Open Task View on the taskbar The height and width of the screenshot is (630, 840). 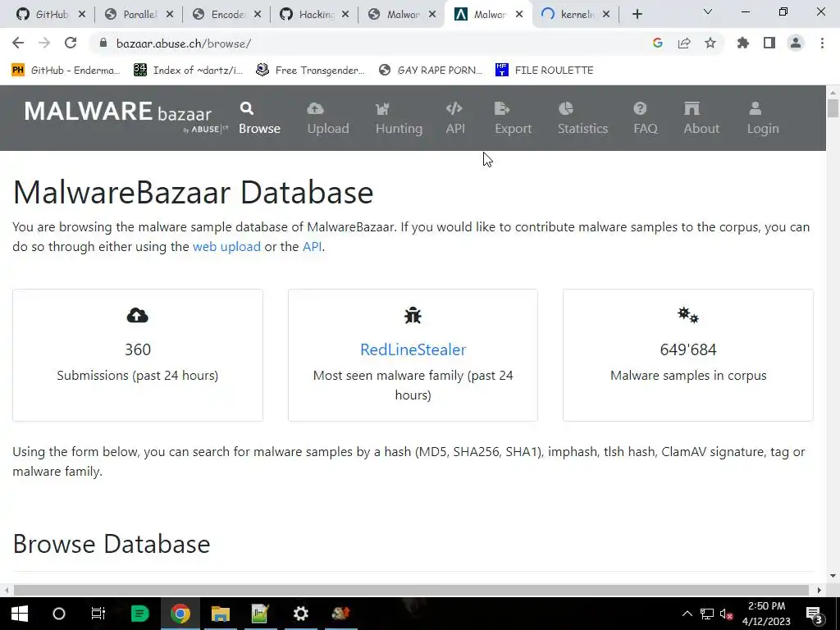[98, 614]
